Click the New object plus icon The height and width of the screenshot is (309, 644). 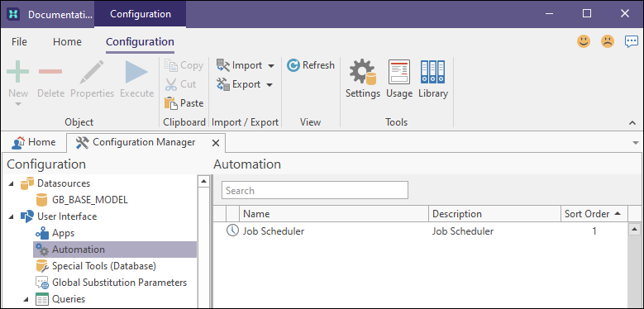point(18,71)
